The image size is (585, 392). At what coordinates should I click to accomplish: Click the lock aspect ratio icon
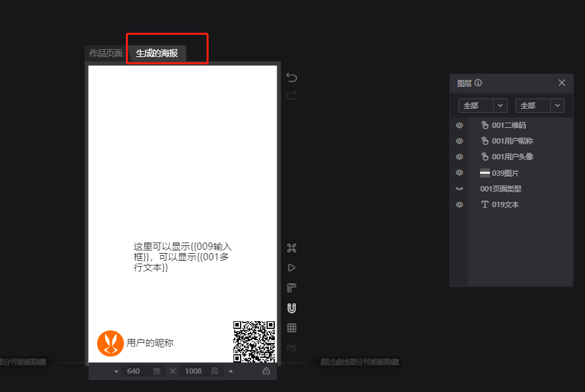click(266, 371)
